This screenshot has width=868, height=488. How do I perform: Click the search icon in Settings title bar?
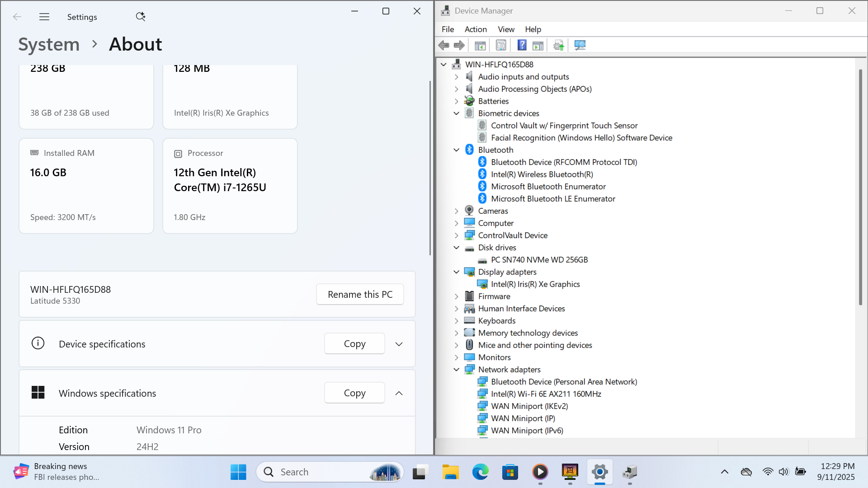point(141,17)
